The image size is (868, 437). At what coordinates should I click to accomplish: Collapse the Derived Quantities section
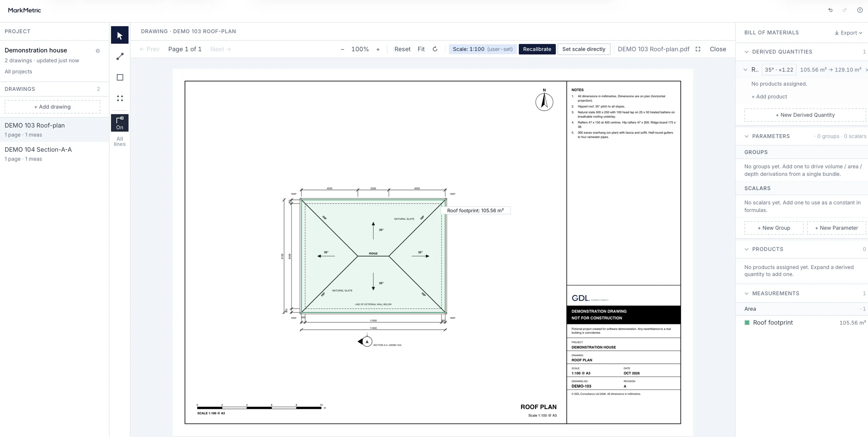coord(746,52)
